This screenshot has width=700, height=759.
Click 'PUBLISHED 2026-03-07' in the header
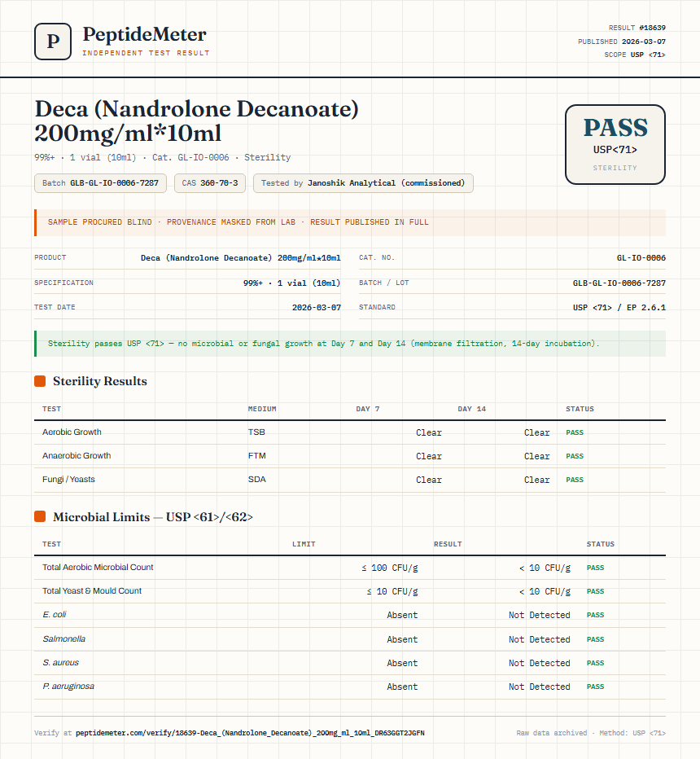pyautogui.click(x=622, y=42)
